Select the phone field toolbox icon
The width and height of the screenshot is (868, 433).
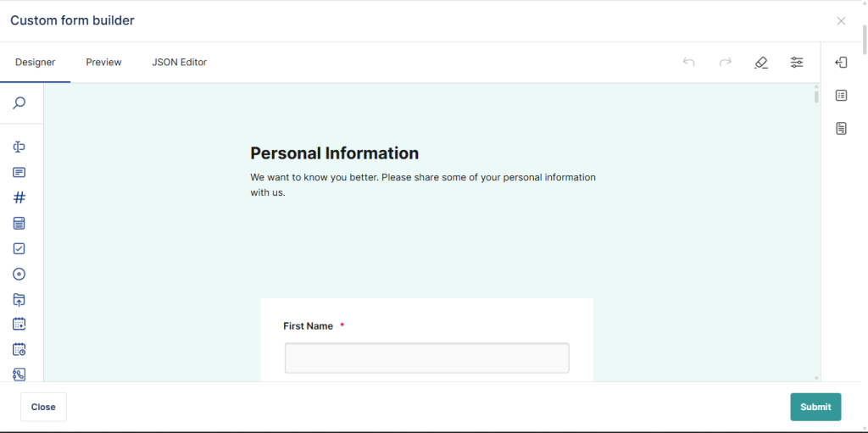[x=19, y=374]
